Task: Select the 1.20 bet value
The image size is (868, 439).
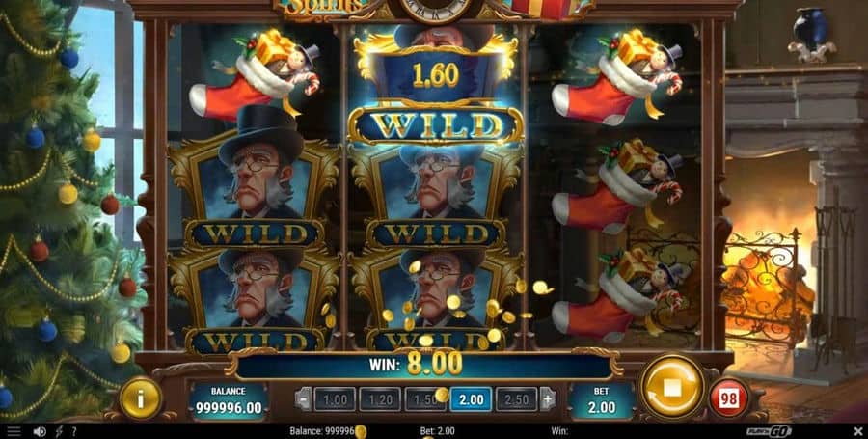Action: click(380, 399)
